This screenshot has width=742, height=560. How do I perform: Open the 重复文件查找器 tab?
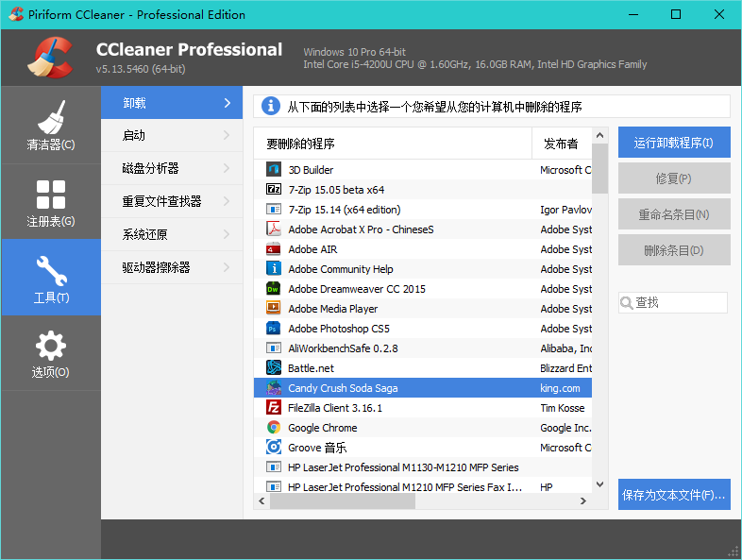click(172, 201)
